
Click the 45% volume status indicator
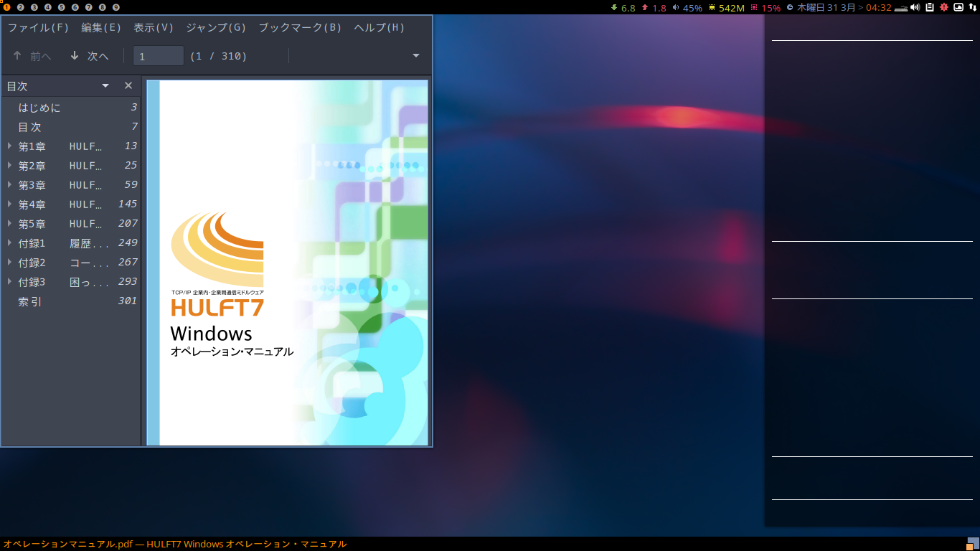(687, 8)
